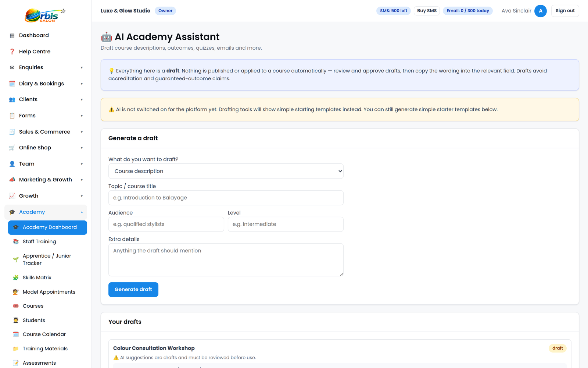Click the draft status badge on Colour Consultation Workshop
588x368 pixels.
pos(557,348)
